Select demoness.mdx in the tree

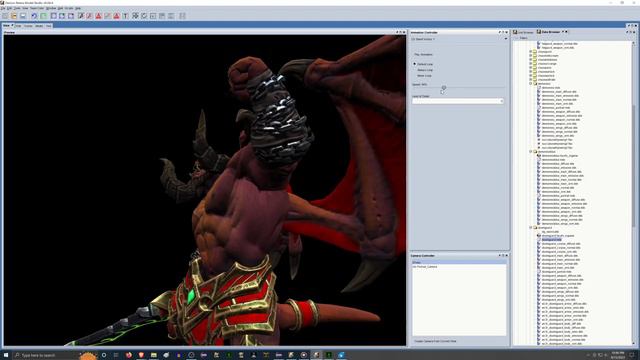tap(551, 88)
